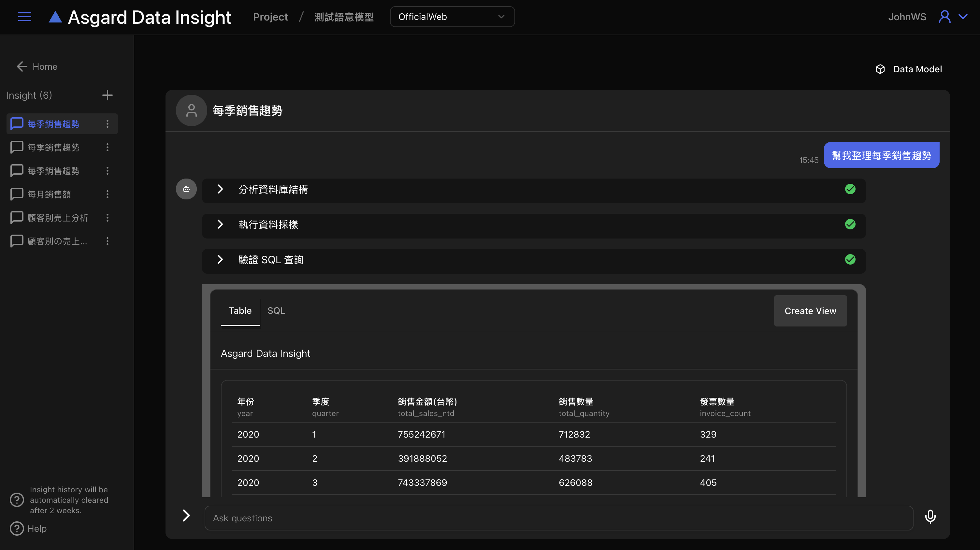This screenshot has width=980, height=550.
Task: Select the Table tab
Action: click(240, 311)
